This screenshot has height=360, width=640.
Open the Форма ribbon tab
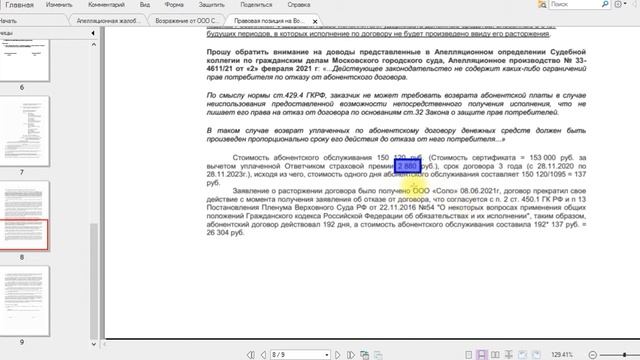click(174, 5)
